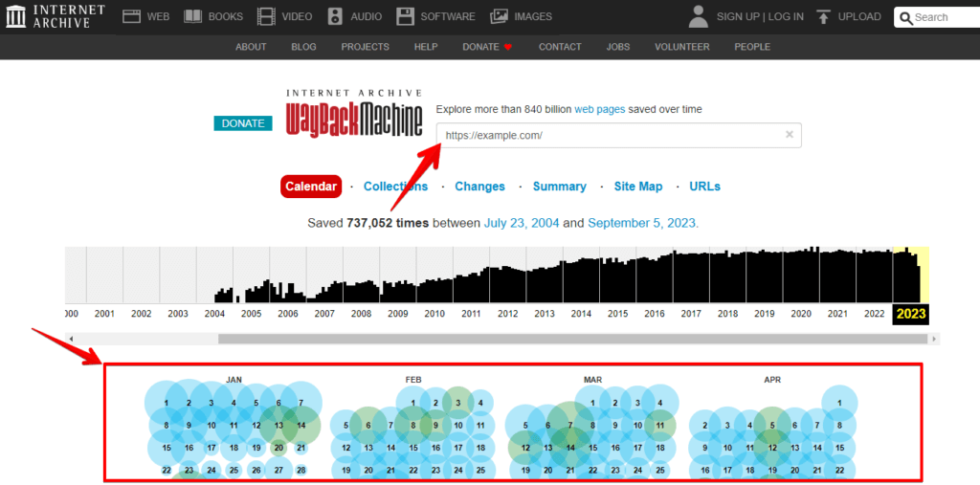The height and width of the screenshot is (485, 980).
Task: Click the Wayback Machine logo
Action: pos(354,113)
